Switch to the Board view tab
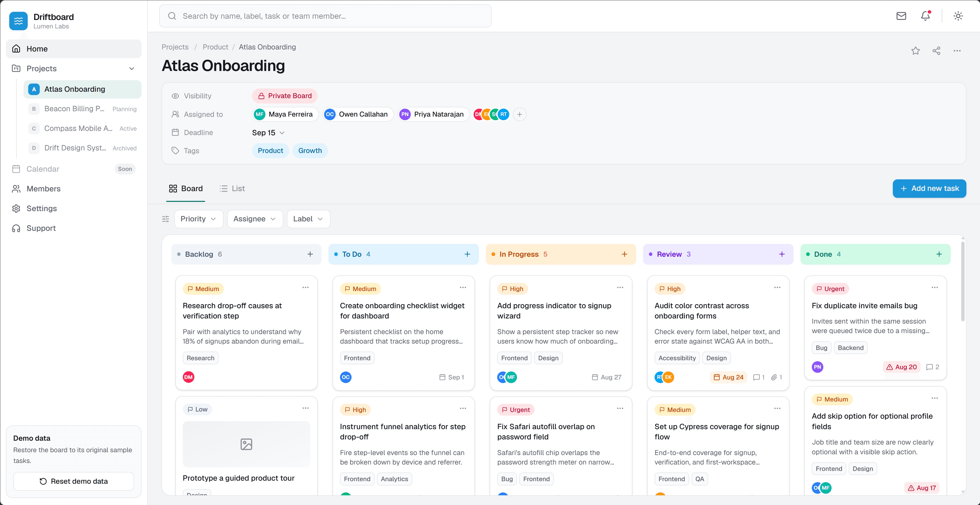 click(x=186, y=189)
